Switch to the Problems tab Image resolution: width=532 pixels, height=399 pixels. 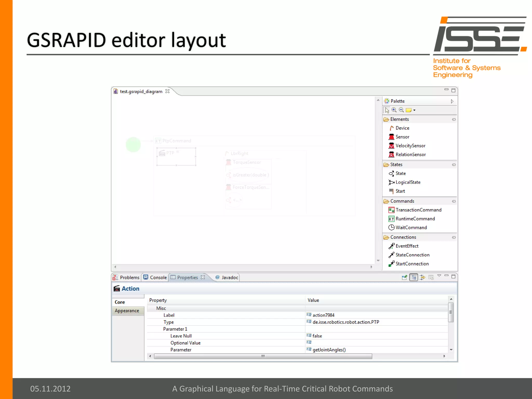point(126,277)
